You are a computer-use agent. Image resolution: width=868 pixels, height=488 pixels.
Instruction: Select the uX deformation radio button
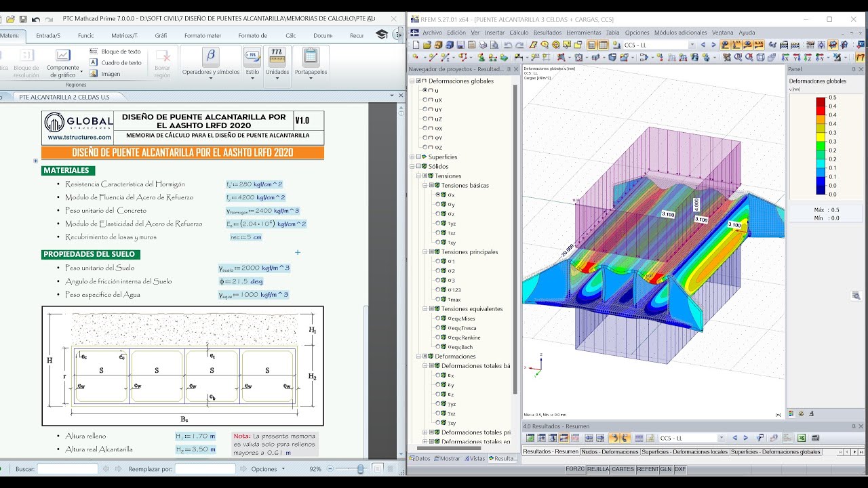click(425, 100)
